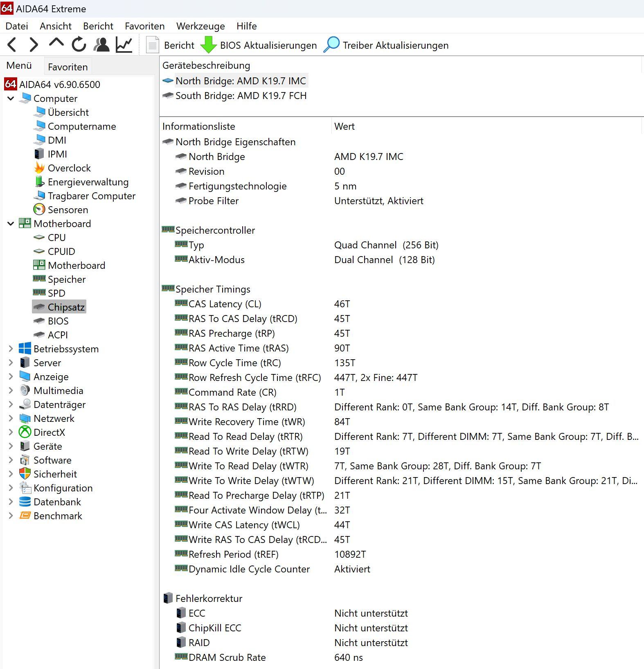
Task: Click the Konfiguration icon
Action: [25, 488]
